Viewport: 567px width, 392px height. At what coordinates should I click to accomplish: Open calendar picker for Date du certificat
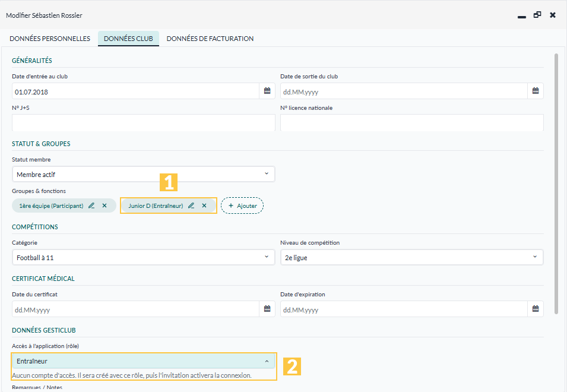tap(267, 309)
